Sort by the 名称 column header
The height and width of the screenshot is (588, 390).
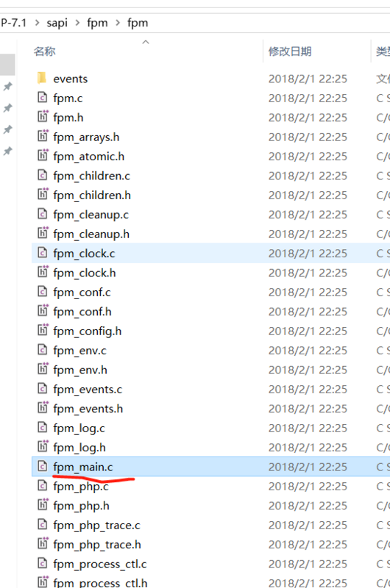pyautogui.click(x=45, y=51)
